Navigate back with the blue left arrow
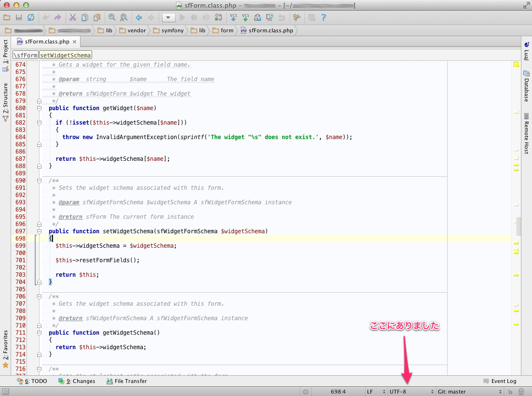This screenshot has height=396, width=532. 139,18
